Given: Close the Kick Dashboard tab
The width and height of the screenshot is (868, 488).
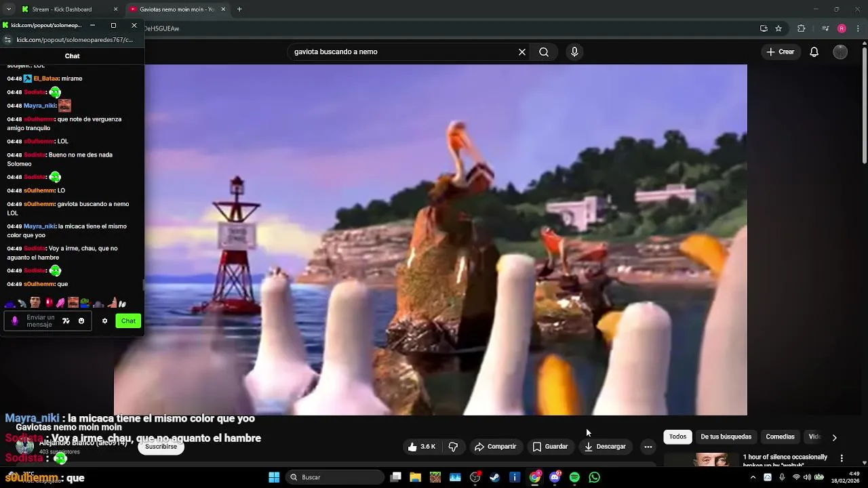Looking at the screenshot, I should [115, 9].
